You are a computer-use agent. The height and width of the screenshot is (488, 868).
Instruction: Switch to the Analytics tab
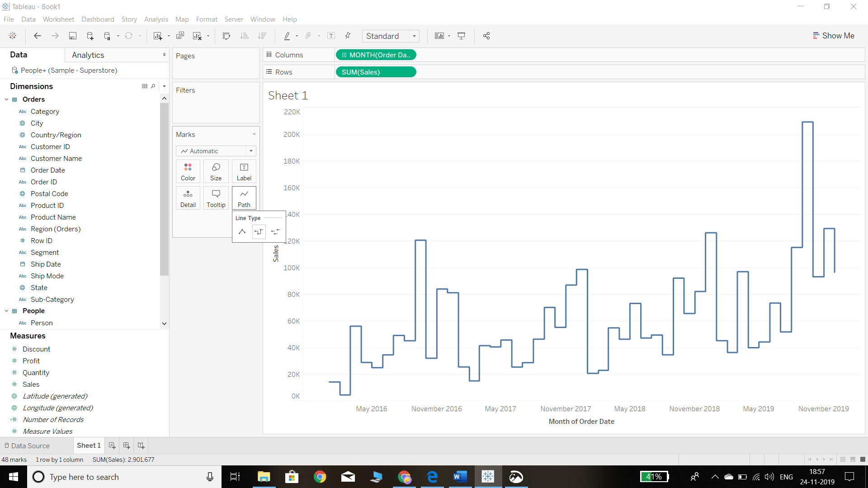pyautogui.click(x=87, y=55)
